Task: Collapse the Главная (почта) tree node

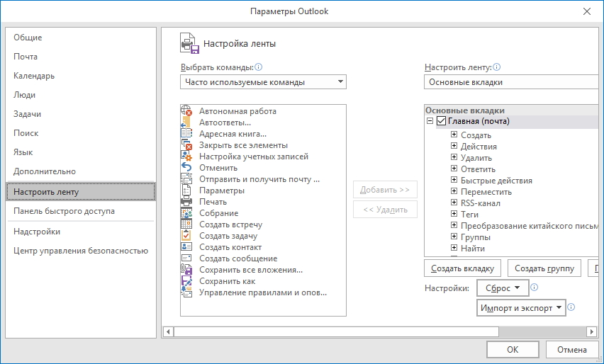Action: 430,121
